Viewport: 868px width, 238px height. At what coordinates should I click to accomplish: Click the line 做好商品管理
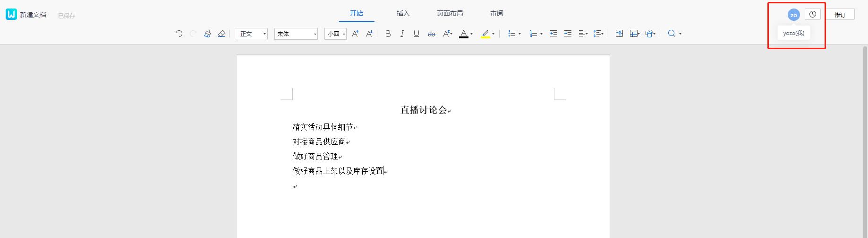[x=315, y=156]
